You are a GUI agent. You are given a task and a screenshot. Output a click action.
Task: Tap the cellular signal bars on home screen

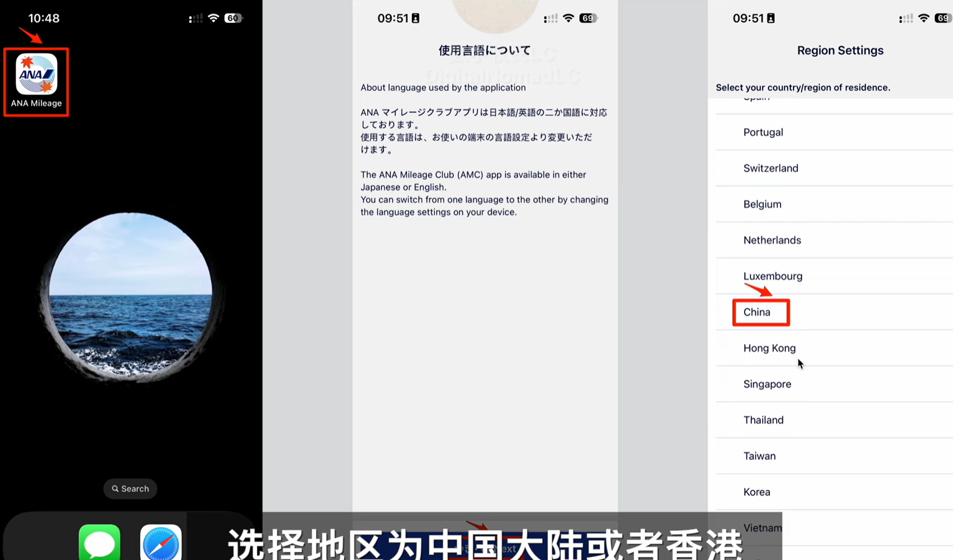point(195,19)
